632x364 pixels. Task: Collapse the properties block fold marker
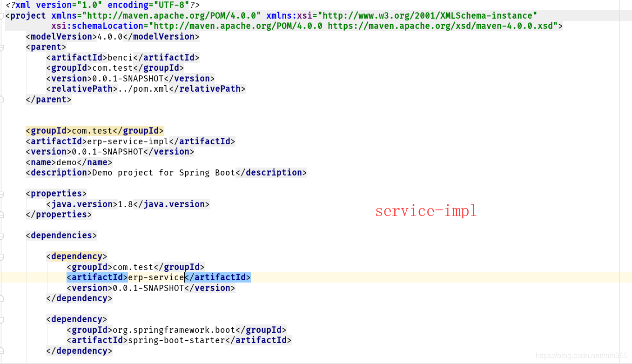2,194
